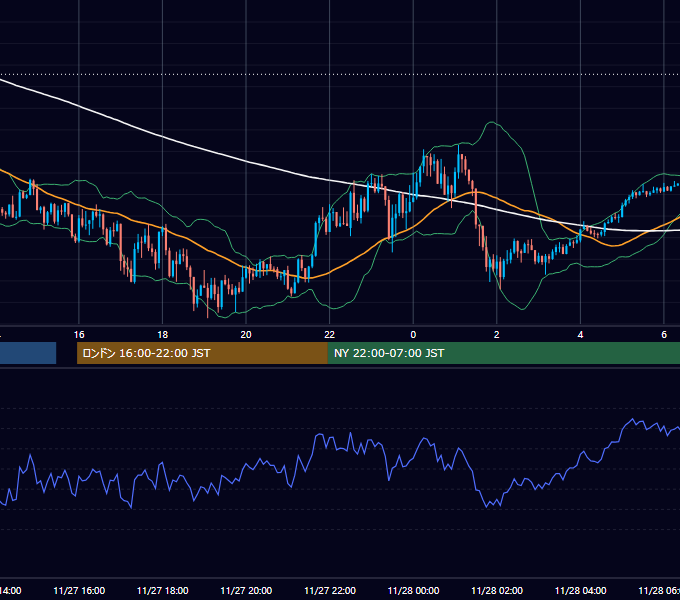This screenshot has width=680, height=600.
Task: Click the hour label 6 on price chart axis
Action: [664, 335]
